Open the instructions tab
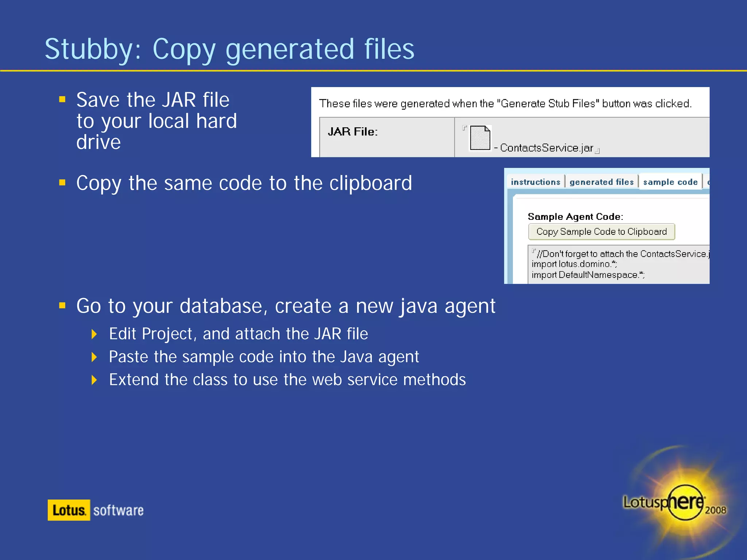747x560 pixels. coord(535,182)
